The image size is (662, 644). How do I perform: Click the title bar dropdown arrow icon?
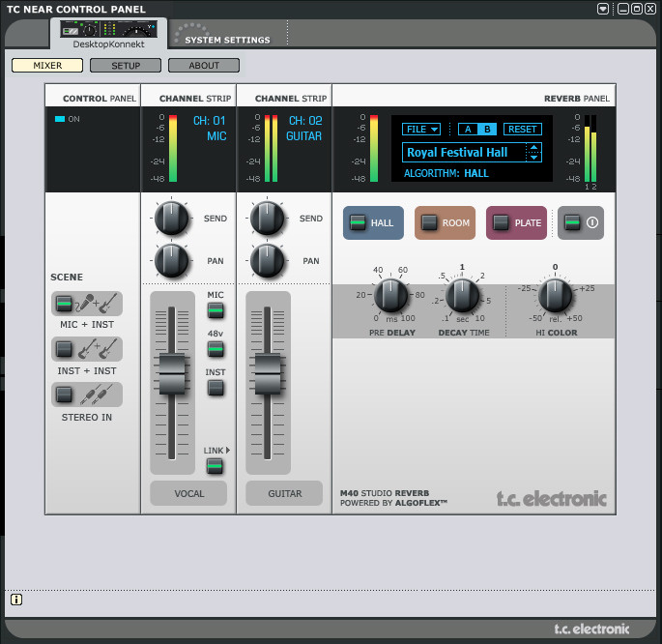pyautogui.click(x=603, y=8)
